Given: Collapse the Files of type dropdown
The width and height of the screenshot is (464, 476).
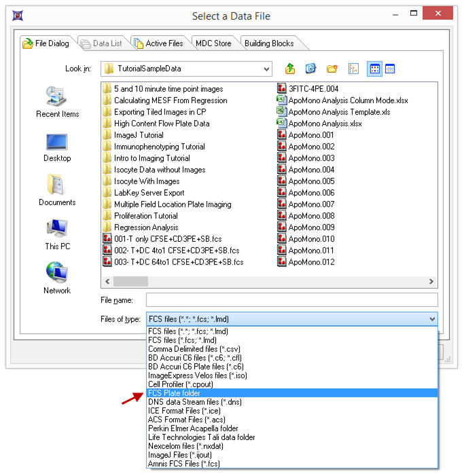Looking at the screenshot, I should click(432, 319).
